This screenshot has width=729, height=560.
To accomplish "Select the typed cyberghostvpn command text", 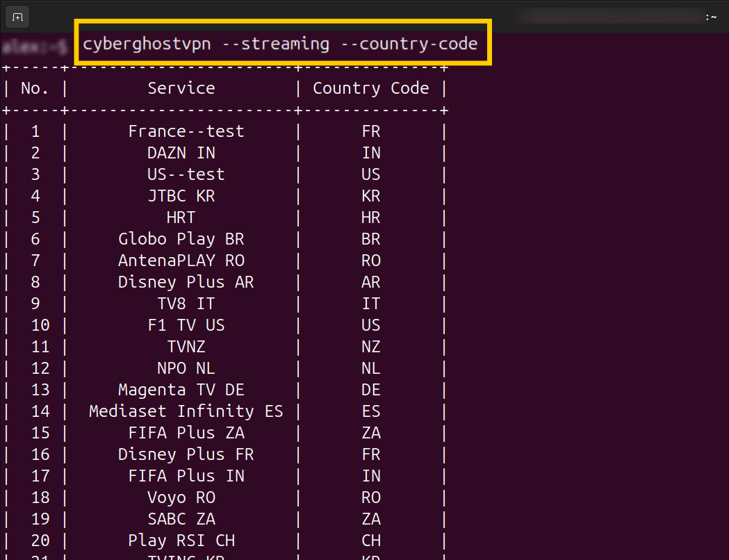I will pos(280,44).
